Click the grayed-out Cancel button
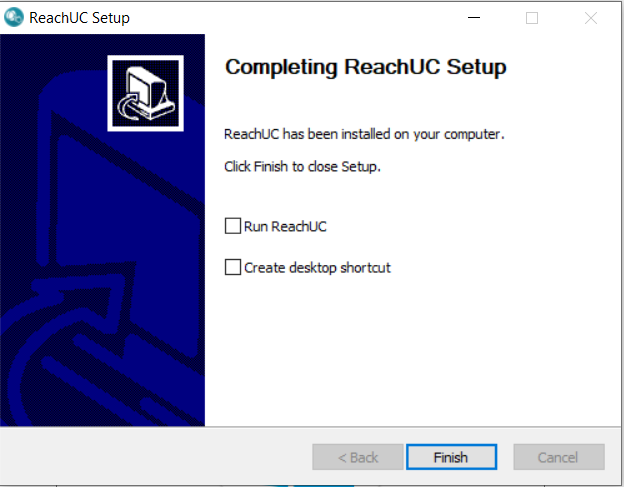The image size is (624, 487). 559,457
